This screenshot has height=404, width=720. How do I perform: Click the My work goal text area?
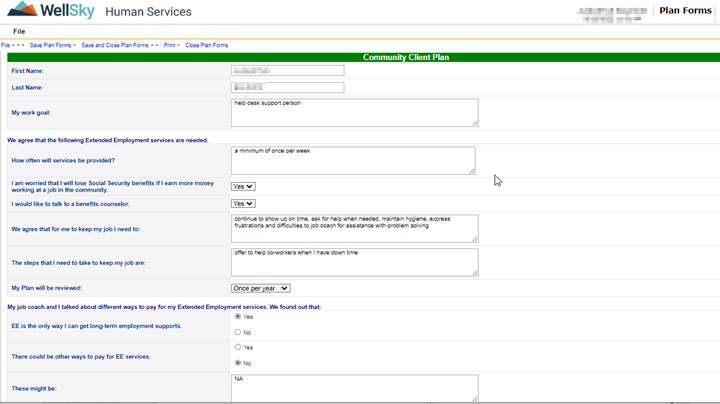[354, 112]
